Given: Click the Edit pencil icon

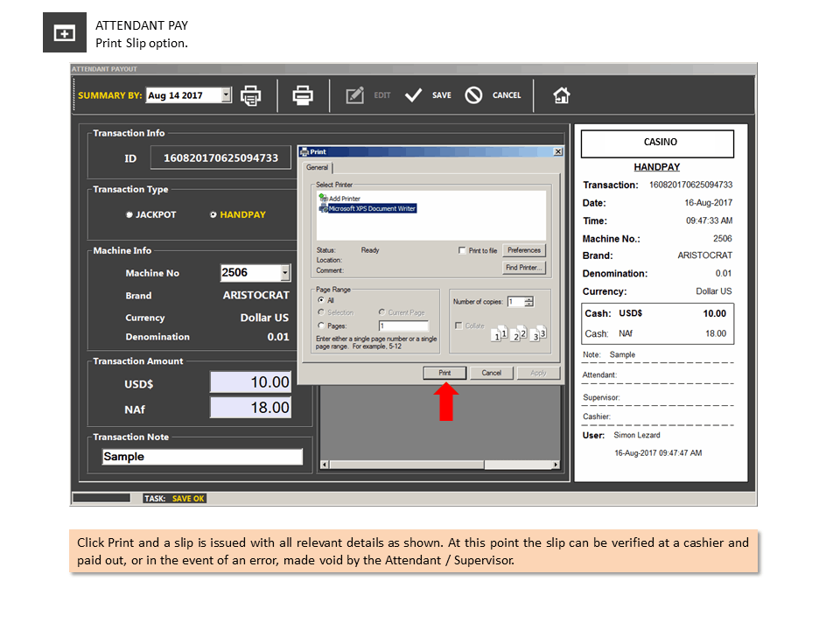Looking at the screenshot, I should tap(354, 95).
